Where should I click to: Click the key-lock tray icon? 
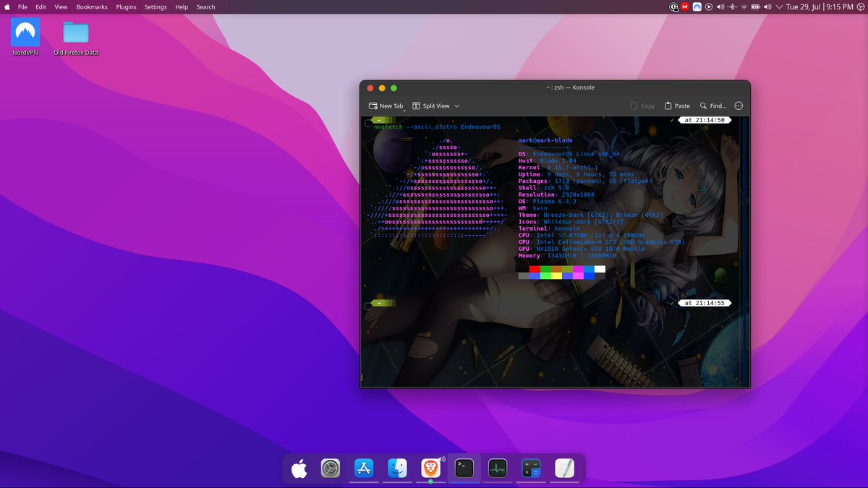coord(674,7)
